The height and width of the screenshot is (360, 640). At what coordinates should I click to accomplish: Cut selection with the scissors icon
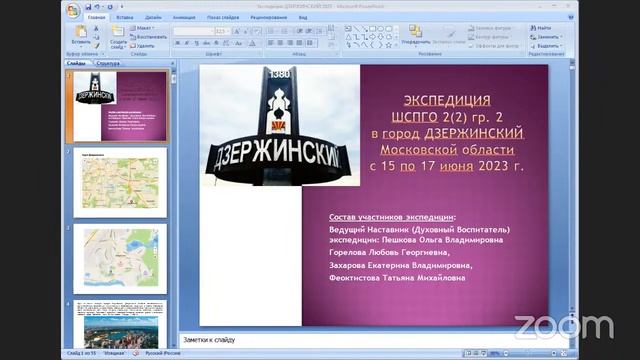pos(96,28)
